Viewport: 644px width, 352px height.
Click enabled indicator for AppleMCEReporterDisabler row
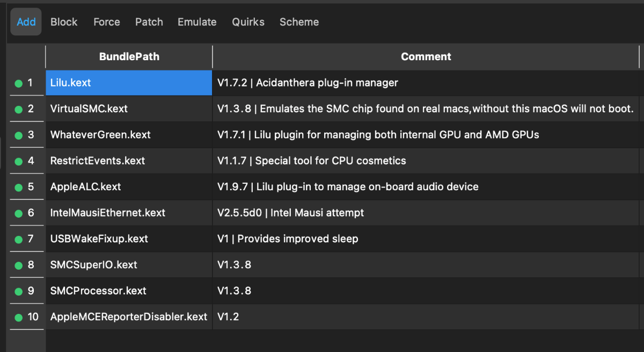(x=18, y=317)
